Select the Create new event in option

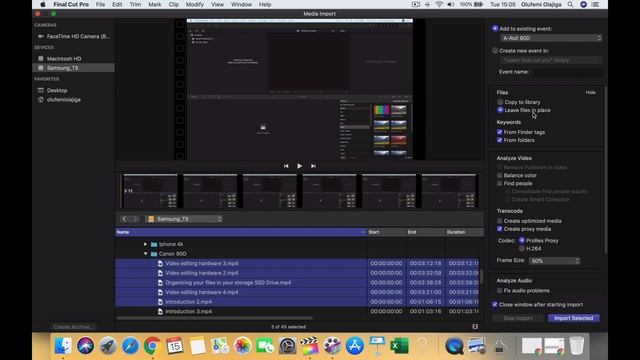[x=495, y=51]
